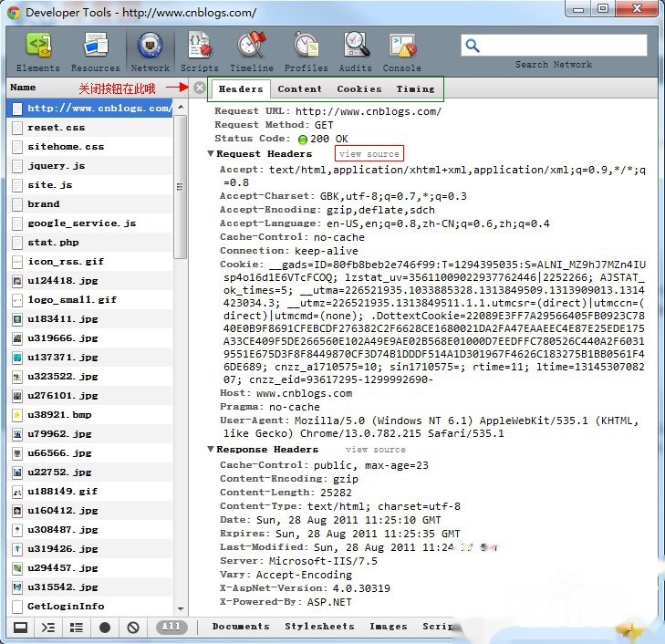Select u160412.jpg request
The height and width of the screenshot is (644, 665).
[x=90, y=511]
